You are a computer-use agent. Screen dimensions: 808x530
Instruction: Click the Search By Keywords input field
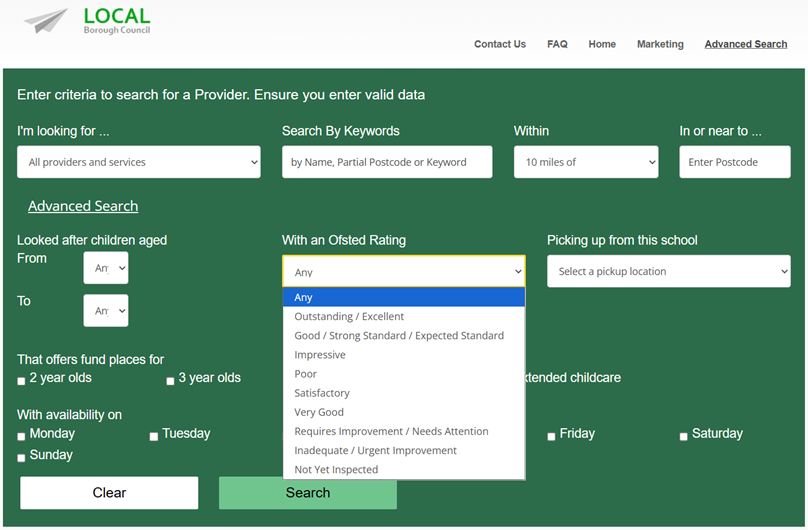pyautogui.click(x=387, y=162)
